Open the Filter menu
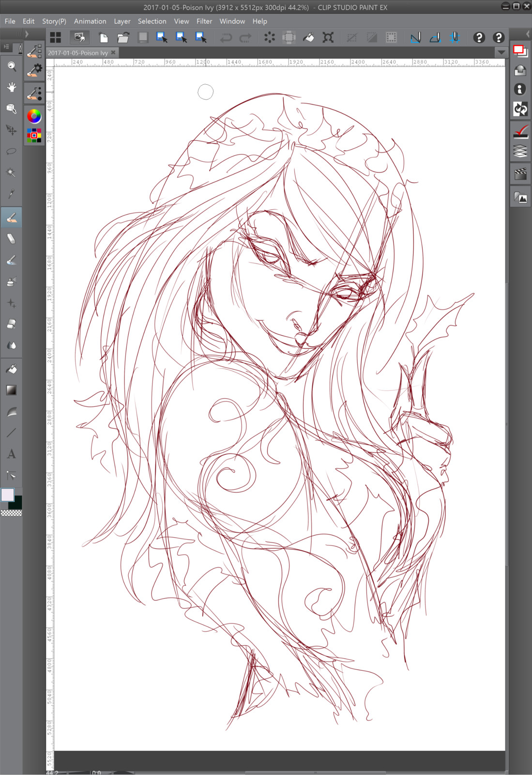This screenshot has width=532, height=775. [x=204, y=21]
